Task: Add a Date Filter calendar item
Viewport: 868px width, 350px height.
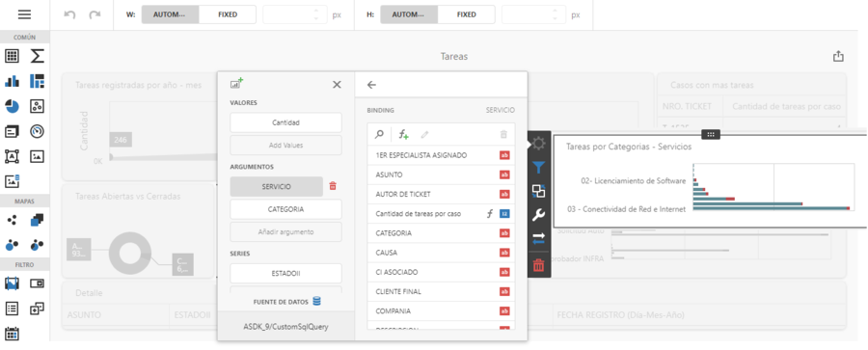Action: [13, 334]
